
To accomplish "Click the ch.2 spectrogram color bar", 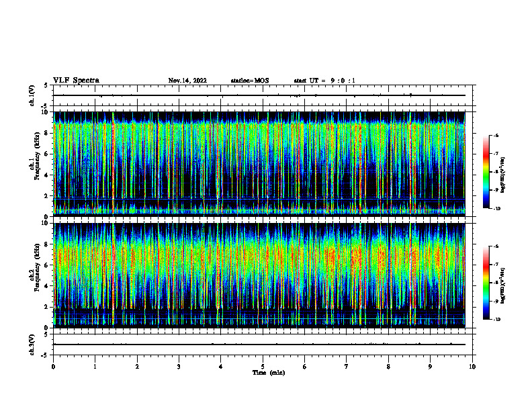I will (486, 283).
